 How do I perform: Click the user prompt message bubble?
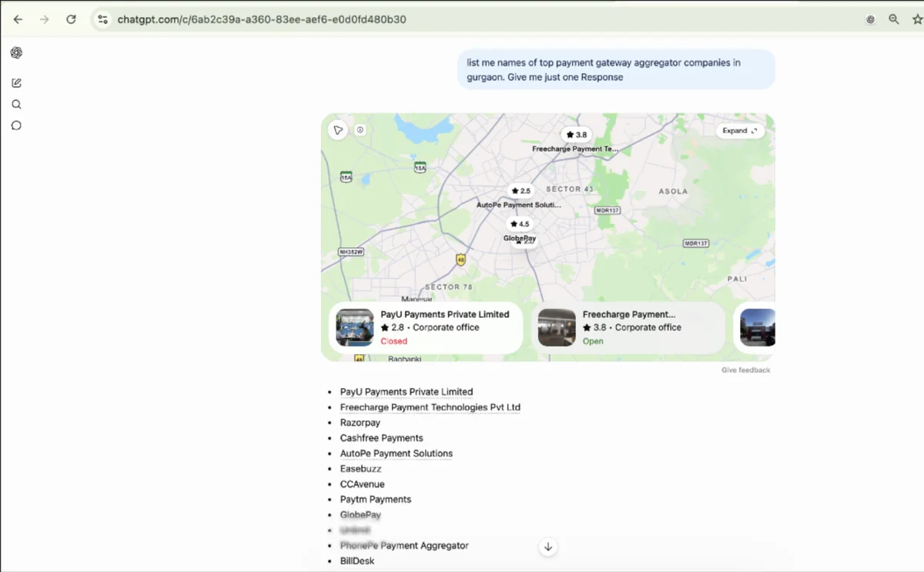tap(617, 69)
